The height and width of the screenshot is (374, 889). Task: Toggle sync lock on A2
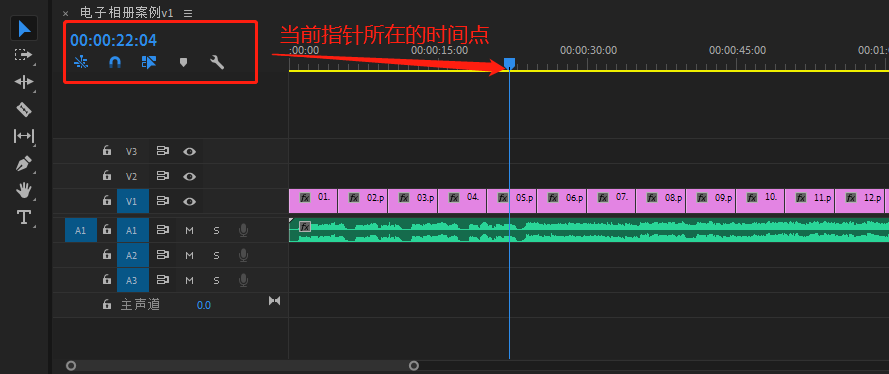coord(163,255)
